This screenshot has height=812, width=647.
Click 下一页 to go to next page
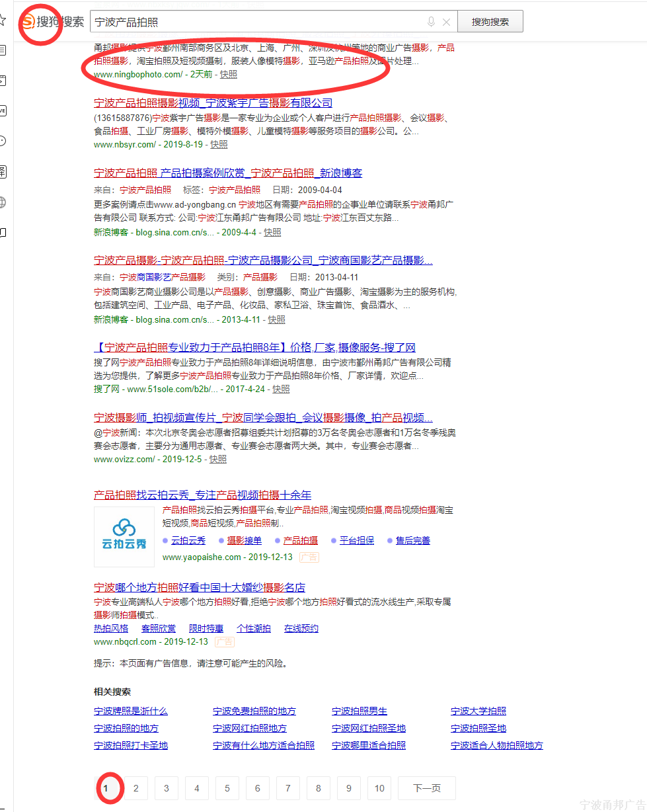point(427,788)
